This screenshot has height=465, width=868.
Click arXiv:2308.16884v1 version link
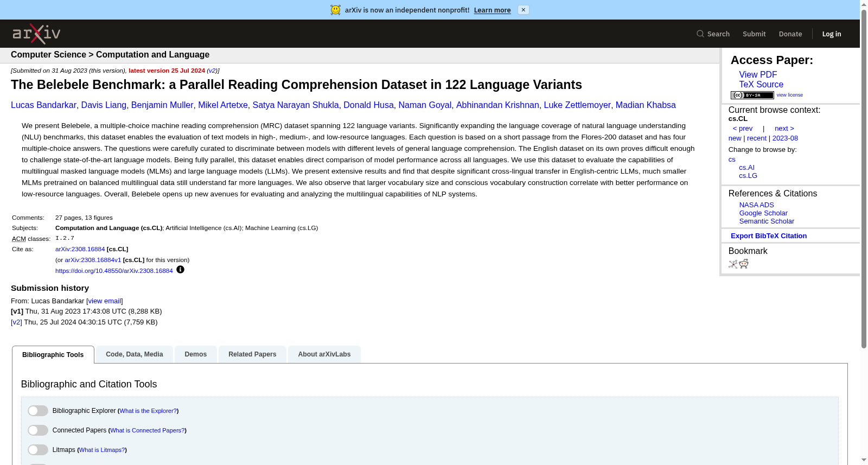click(x=93, y=260)
